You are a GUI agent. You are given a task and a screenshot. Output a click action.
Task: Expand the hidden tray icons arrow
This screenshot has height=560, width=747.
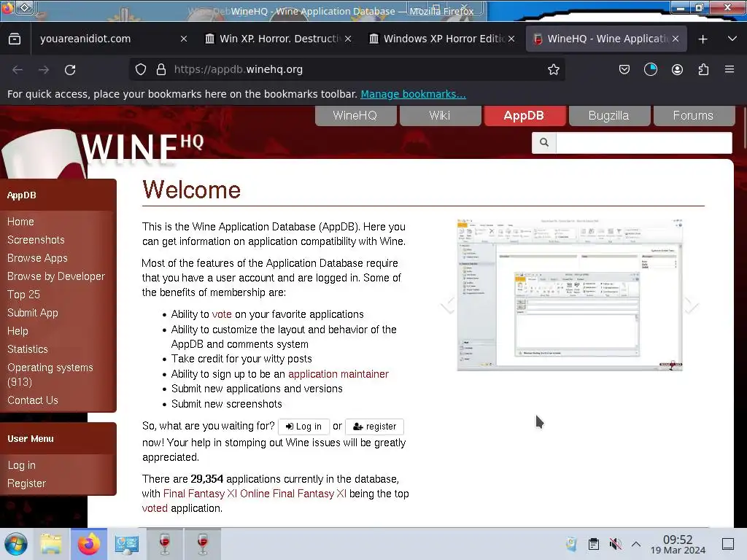[x=636, y=544]
